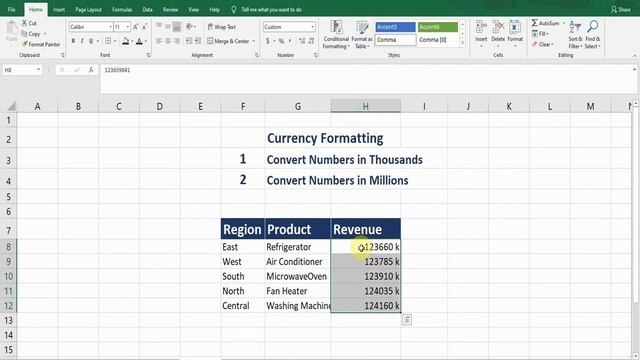
Task: Toggle Bottom Align in ribbon
Action: coord(177,27)
